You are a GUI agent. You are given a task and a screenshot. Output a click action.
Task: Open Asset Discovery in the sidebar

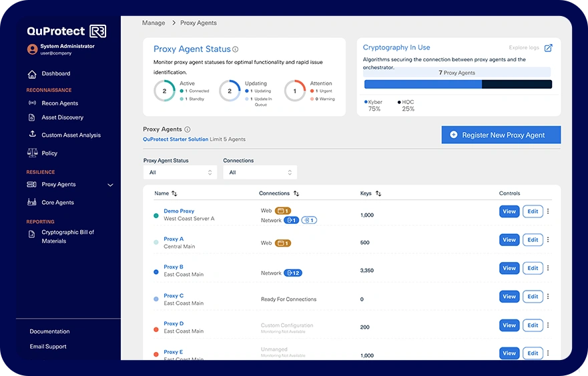point(62,117)
